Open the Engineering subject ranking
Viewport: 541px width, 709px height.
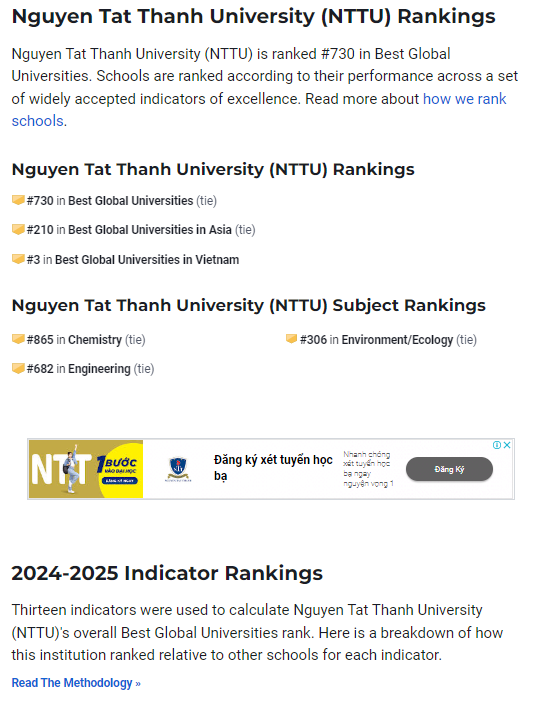99,369
